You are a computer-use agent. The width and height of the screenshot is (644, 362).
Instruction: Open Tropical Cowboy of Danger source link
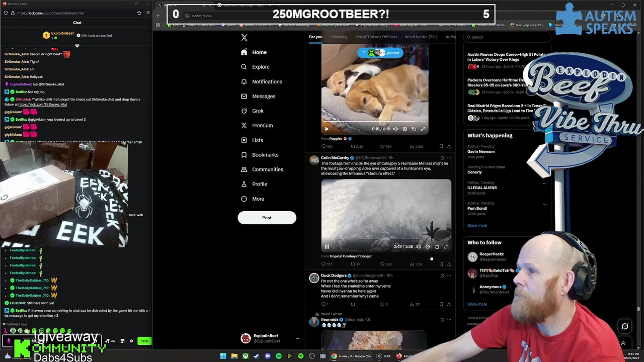tap(351, 256)
